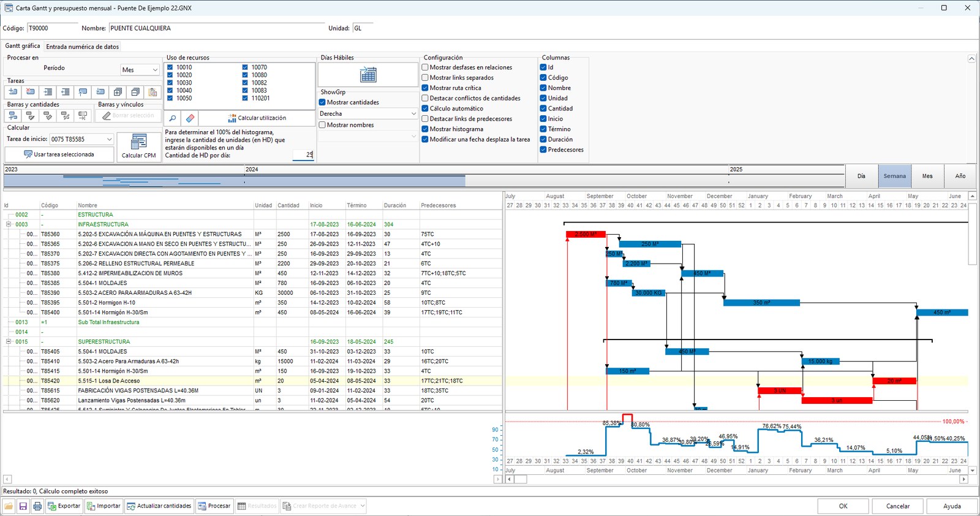Click the Calcular CPM calculator button
This screenshot has width=980, height=516.
tap(139, 147)
